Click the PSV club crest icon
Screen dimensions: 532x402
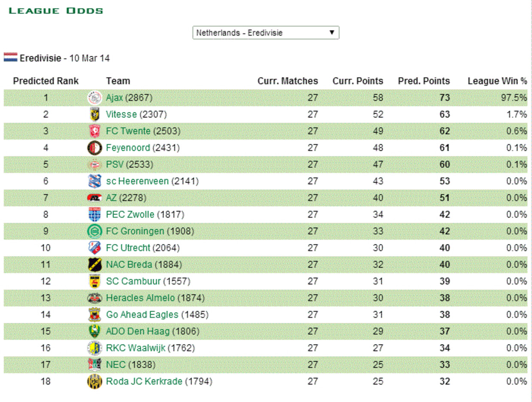point(94,164)
